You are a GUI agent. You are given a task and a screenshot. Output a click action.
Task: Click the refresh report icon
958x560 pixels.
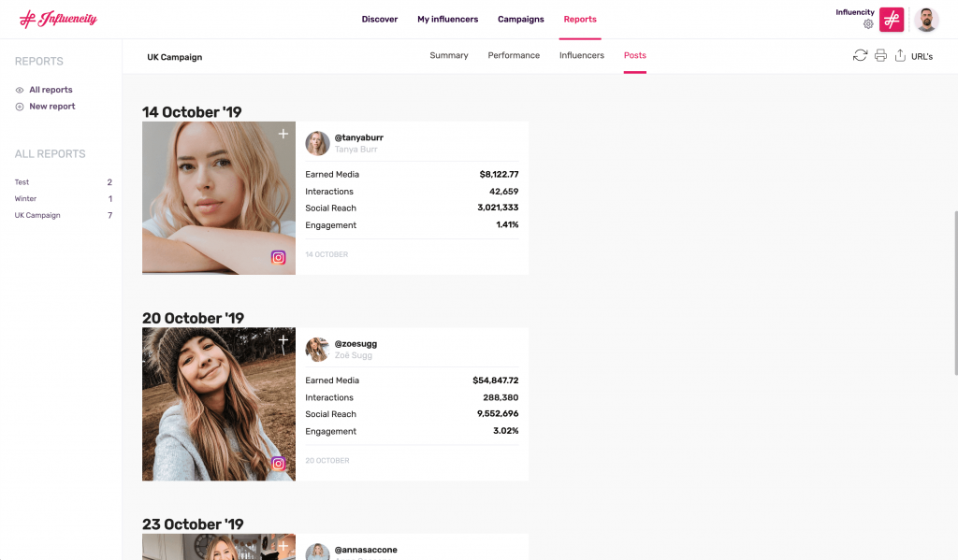coord(860,55)
